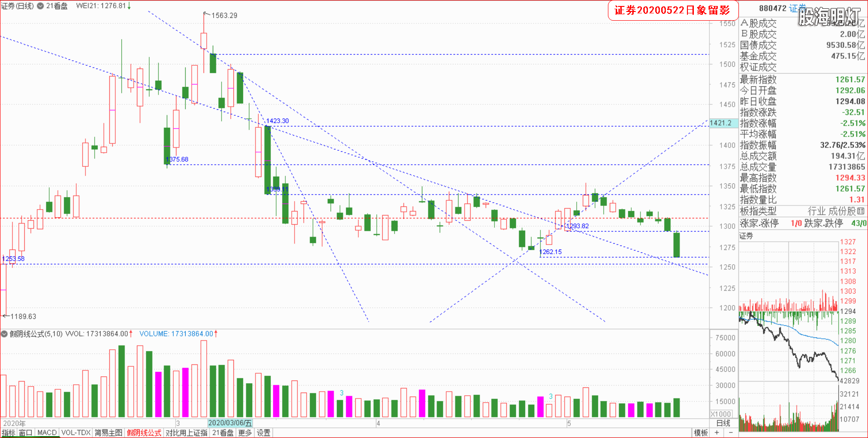Select 对比用上证指 tab
The height and width of the screenshot is (438, 868).
tap(187, 433)
